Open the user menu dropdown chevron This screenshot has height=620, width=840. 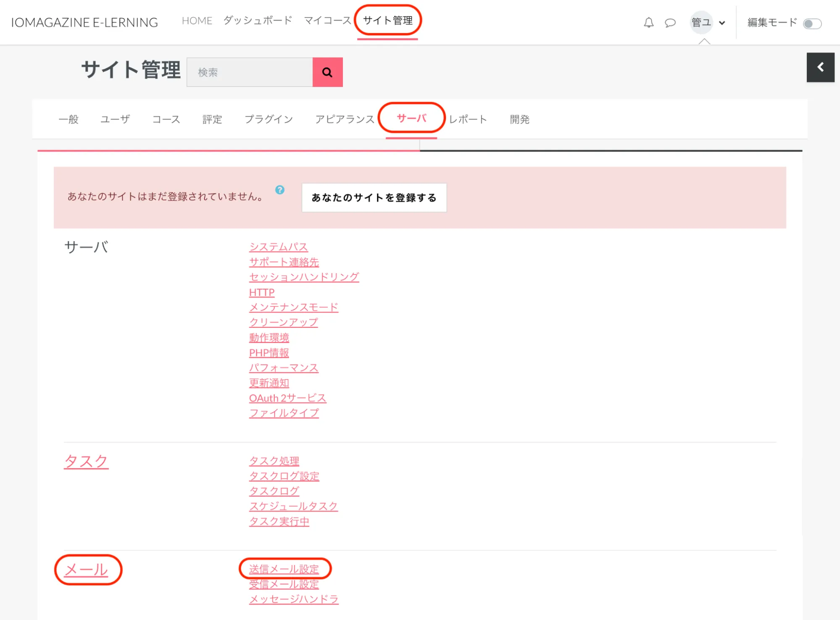[x=722, y=23]
